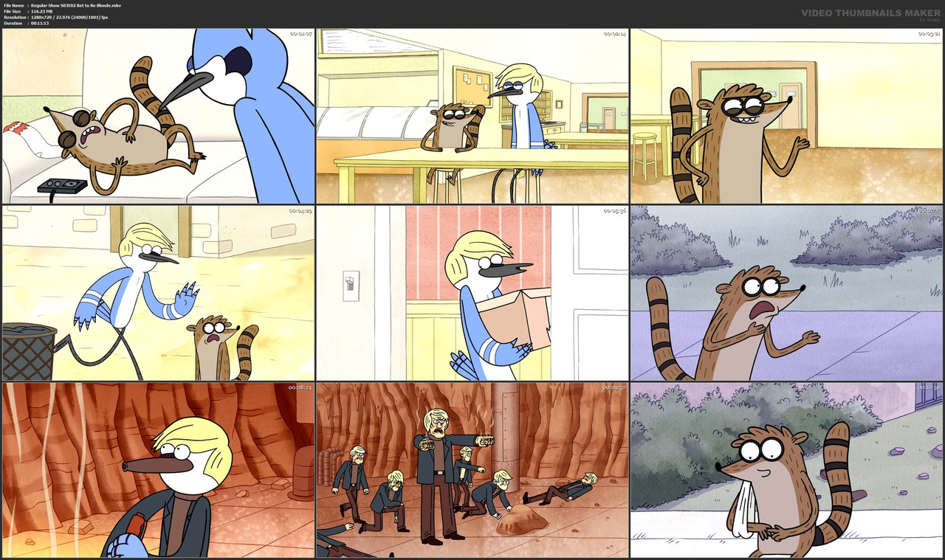945x560 pixels.
Task: Open the thumbnail timestamped 00:05:36
Action: pyautogui.click(x=472, y=294)
